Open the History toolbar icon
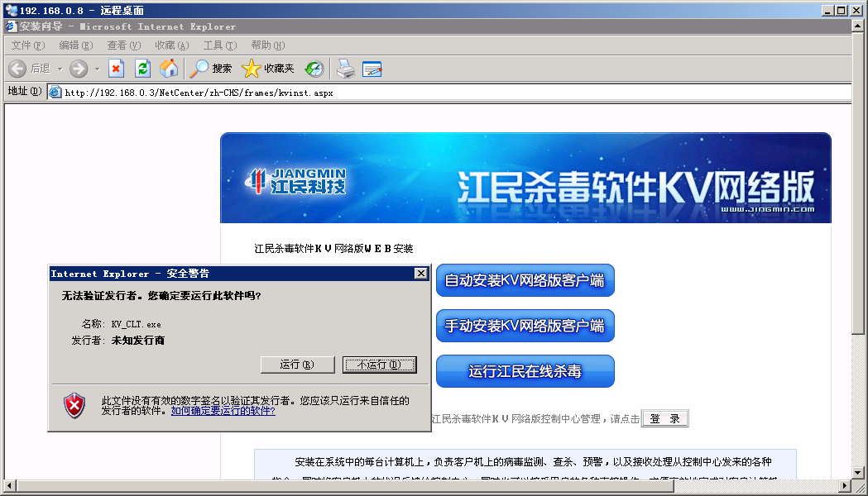The image size is (868, 496). pyautogui.click(x=314, y=69)
